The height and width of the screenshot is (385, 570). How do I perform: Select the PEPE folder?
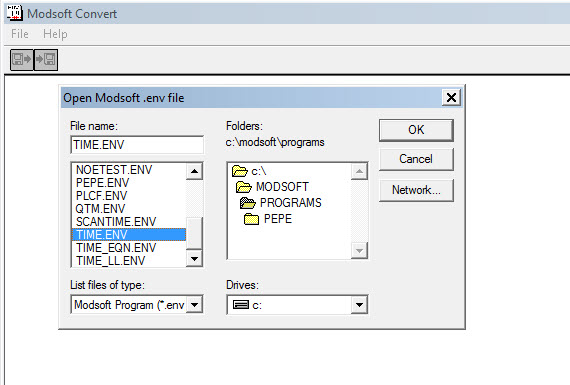click(268, 219)
